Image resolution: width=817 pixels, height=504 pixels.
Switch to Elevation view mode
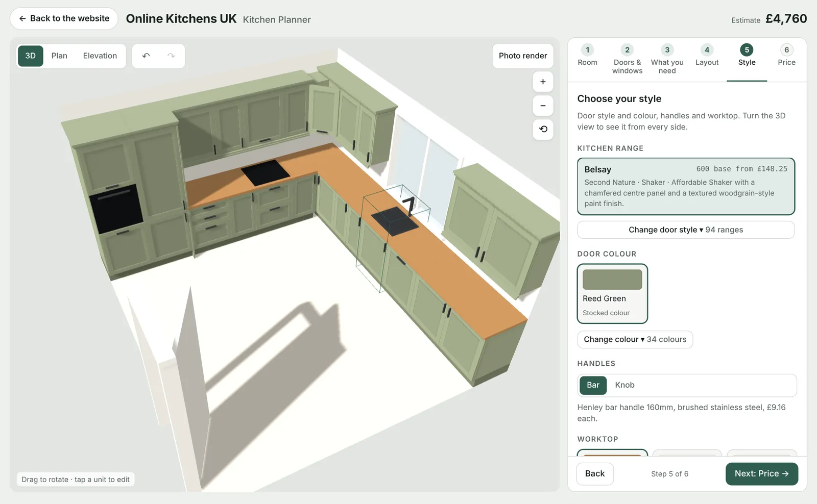point(100,56)
